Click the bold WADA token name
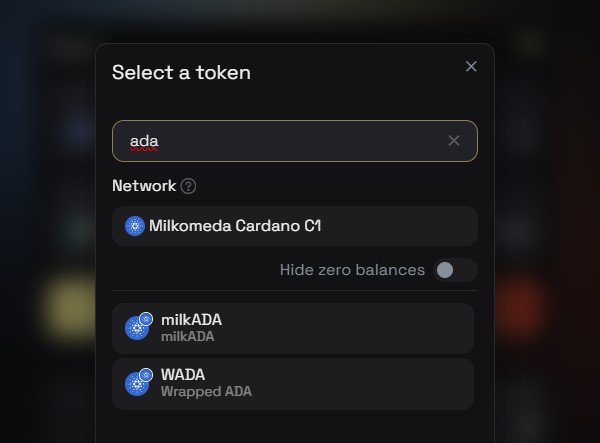The width and height of the screenshot is (600, 443). [x=183, y=375]
